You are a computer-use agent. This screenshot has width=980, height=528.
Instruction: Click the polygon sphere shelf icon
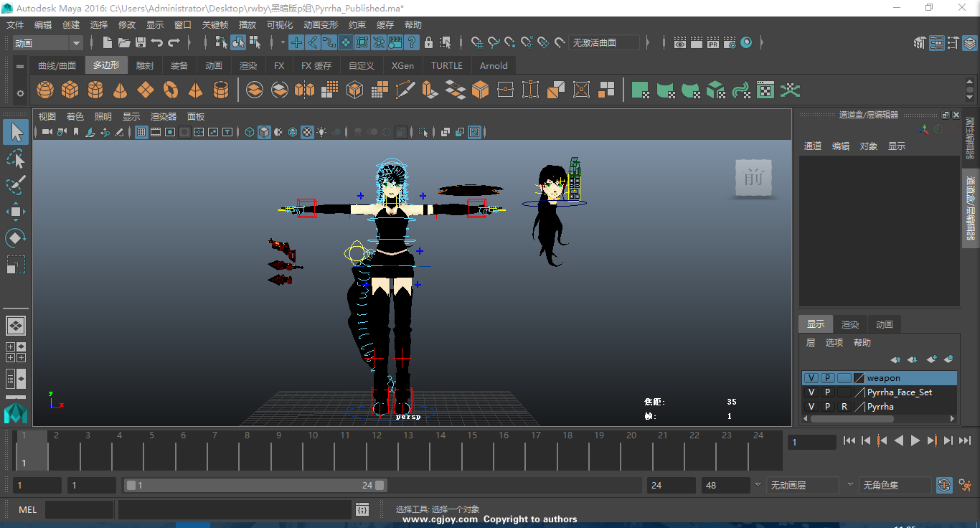click(45, 90)
